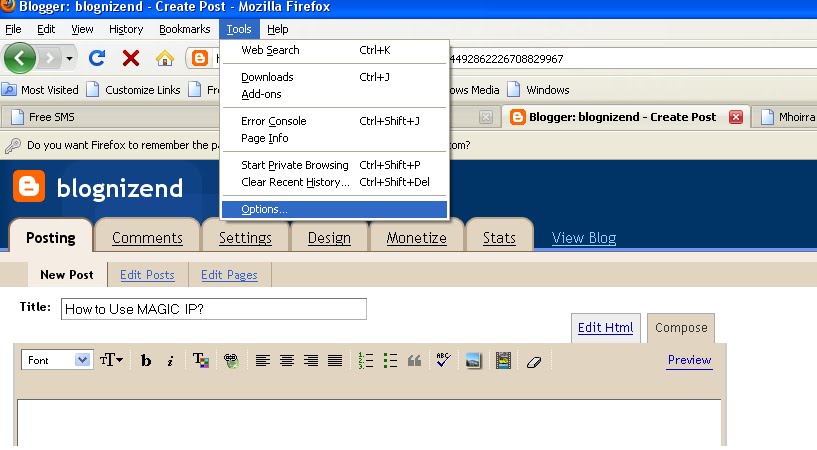Run the spell check icon
This screenshot has width=817, height=450.
tap(443, 360)
